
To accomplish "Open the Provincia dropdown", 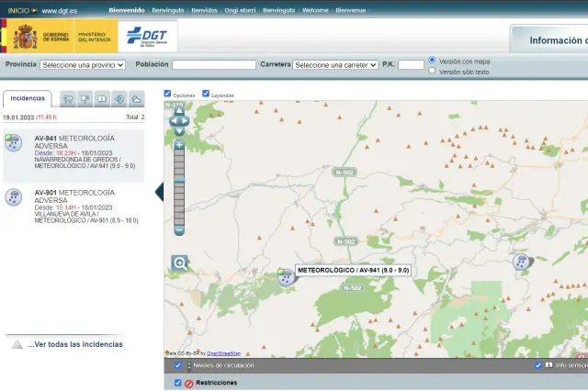I will tap(83, 65).
